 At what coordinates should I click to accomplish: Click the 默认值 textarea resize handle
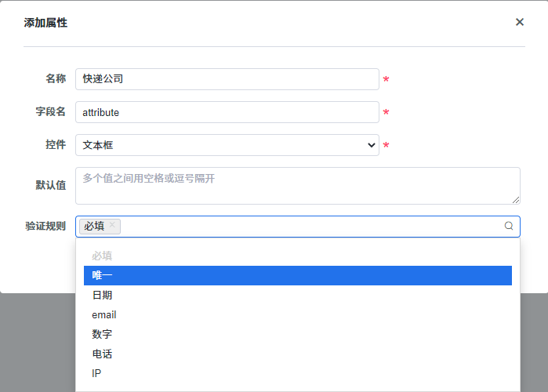point(516,200)
